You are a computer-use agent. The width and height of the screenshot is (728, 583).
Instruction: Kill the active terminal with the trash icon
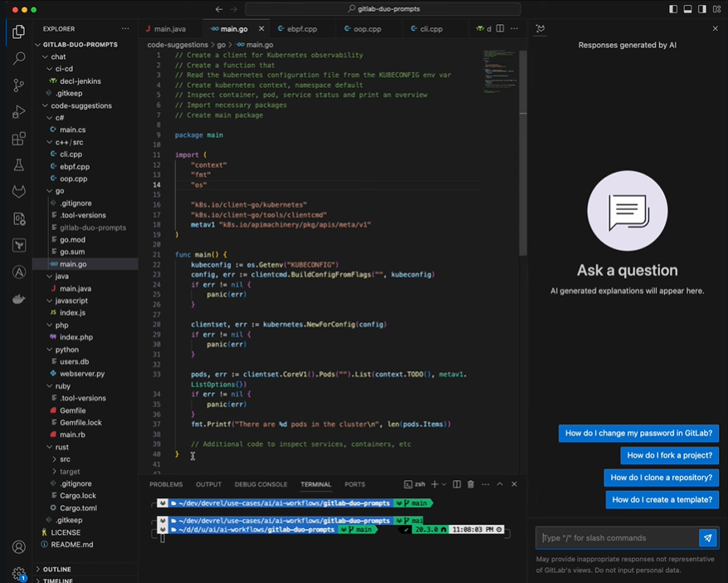click(x=471, y=484)
